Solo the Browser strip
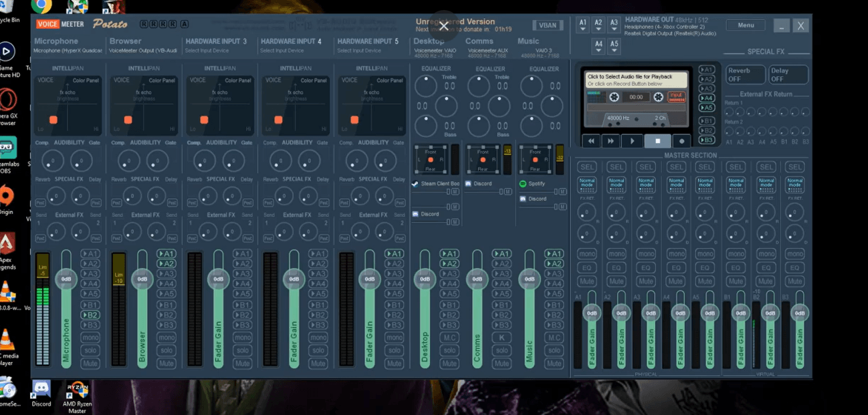Screen dimensions: 868x415 (167, 350)
